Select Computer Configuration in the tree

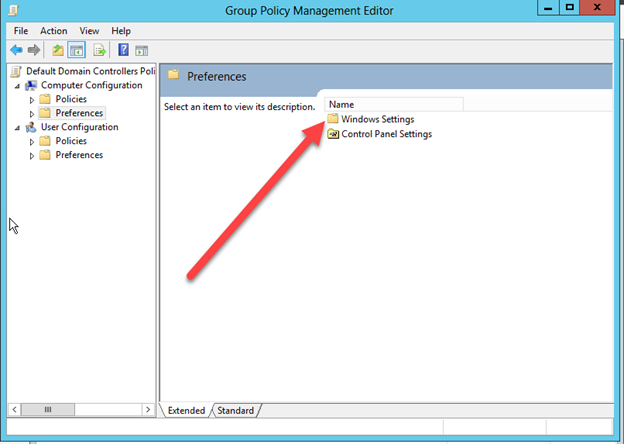pos(92,85)
